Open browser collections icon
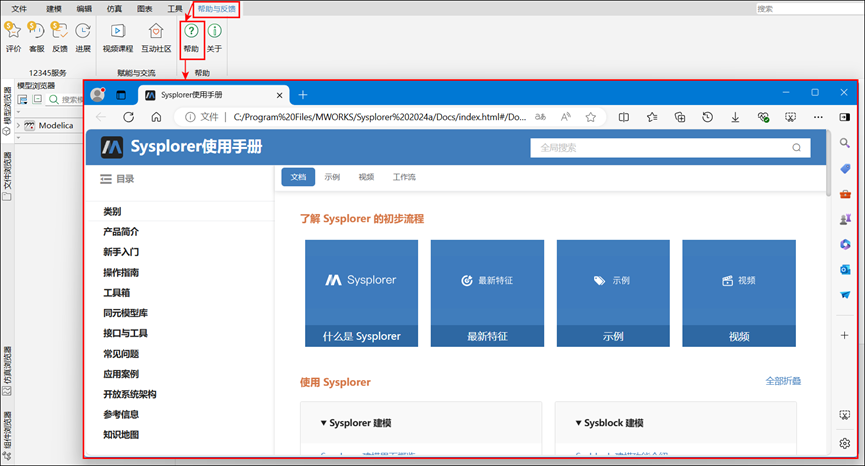The height and width of the screenshot is (466, 865). tap(680, 117)
